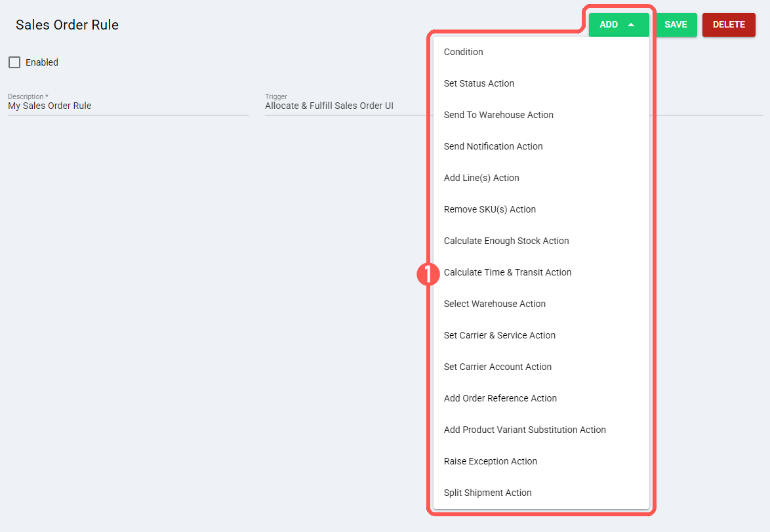Select Calculate Time & Transit Action
This screenshot has width=770, height=532.
[x=541, y=272]
